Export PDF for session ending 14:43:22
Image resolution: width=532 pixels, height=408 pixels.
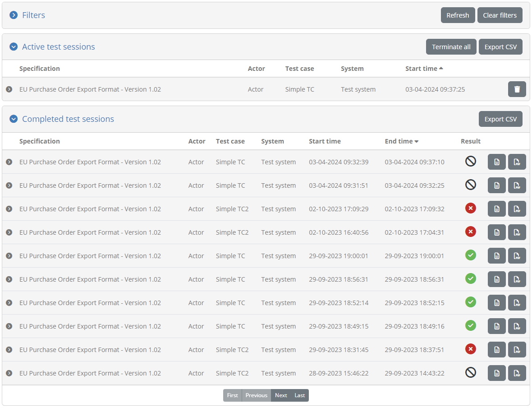(x=517, y=373)
